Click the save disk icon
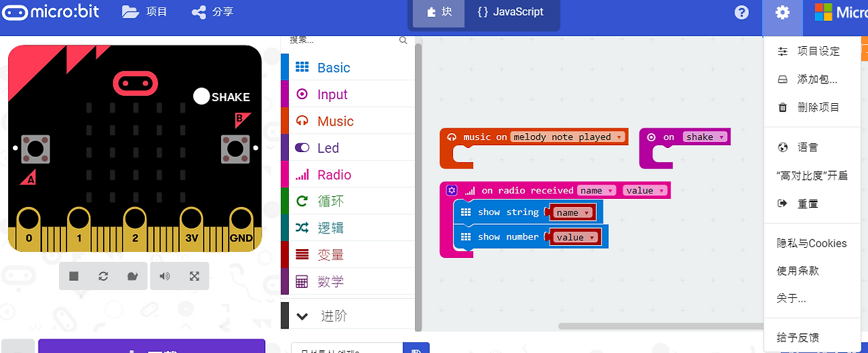The image size is (868, 353). click(x=416, y=349)
